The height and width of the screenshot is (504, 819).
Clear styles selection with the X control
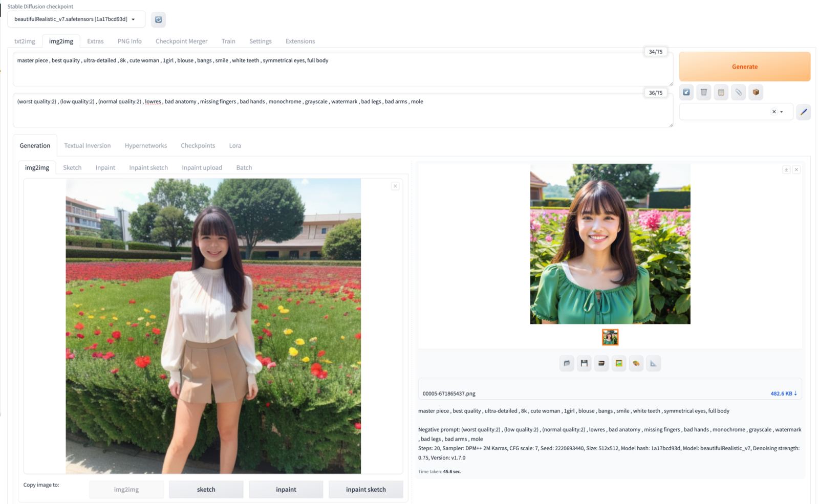[x=774, y=112]
